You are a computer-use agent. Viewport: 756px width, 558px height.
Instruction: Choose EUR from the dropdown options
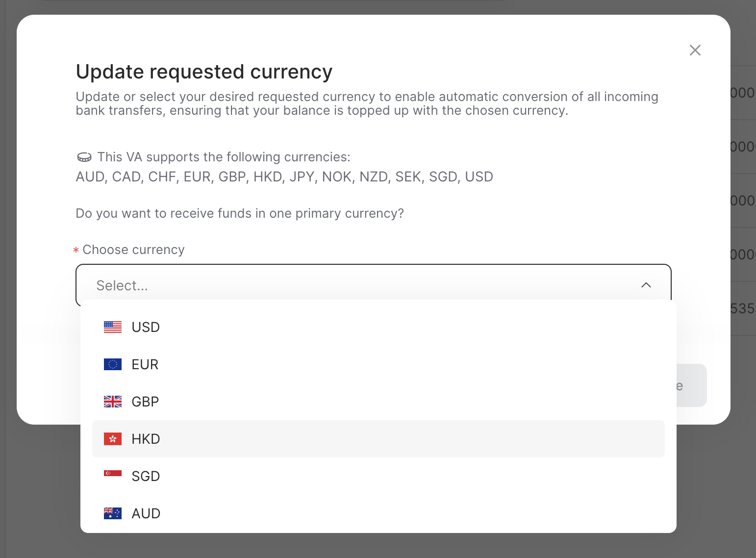click(145, 364)
